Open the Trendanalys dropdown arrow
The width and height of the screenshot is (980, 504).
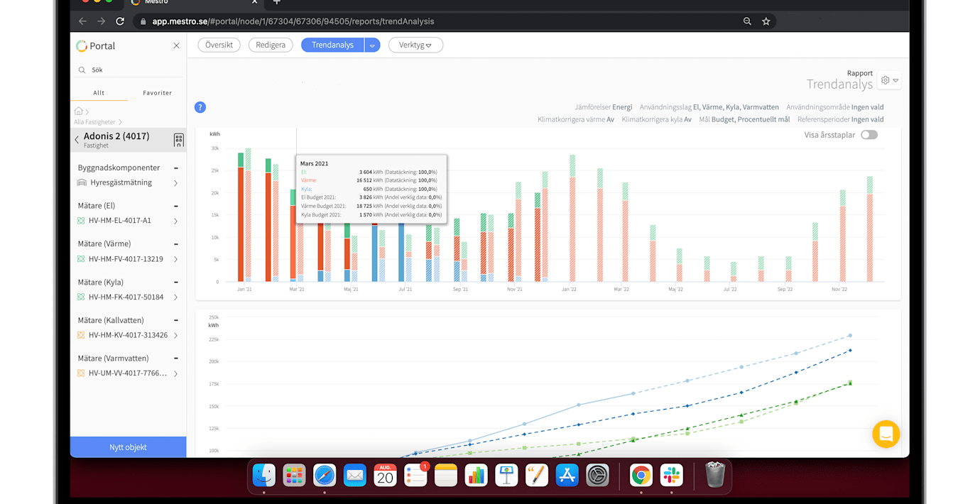pos(372,45)
